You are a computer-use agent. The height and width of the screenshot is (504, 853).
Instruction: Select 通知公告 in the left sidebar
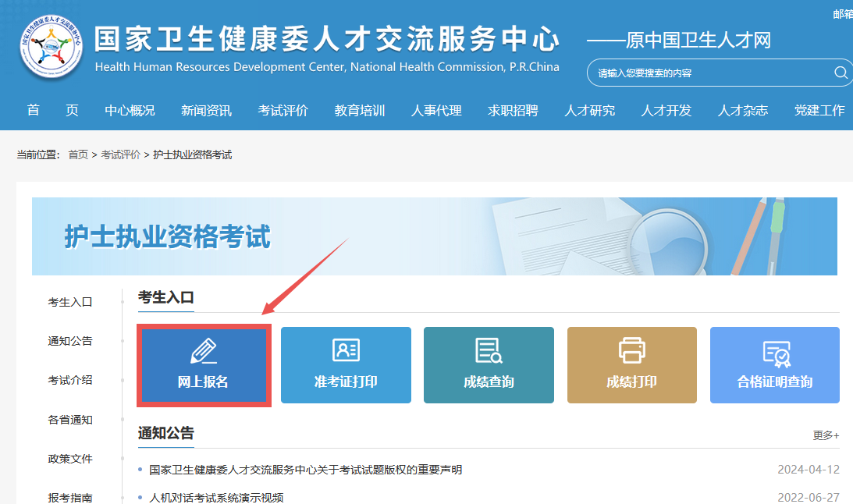70,341
